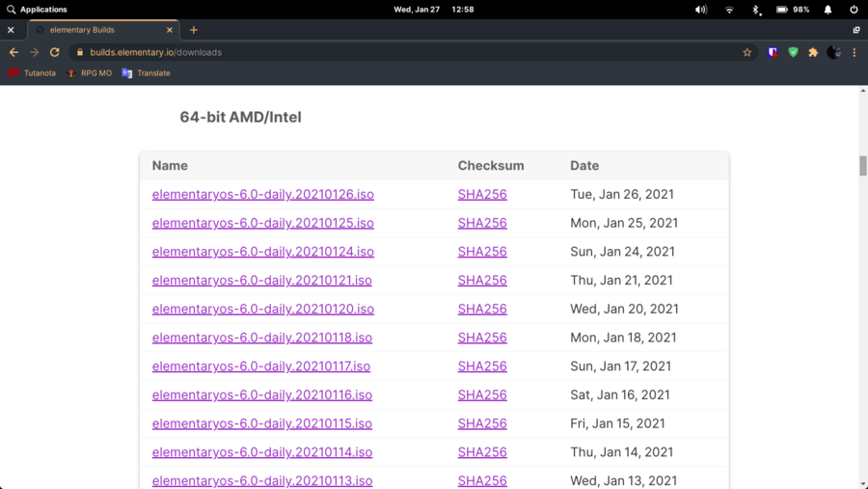868x489 pixels.
Task: Download elementaryos-6.0-daily.20210118.iso
Action: [x=262, y=338]
